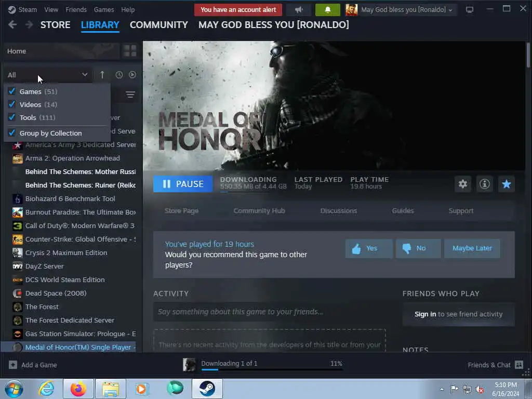The height and width of the screenshot is (399, 532).
Task: Uncheck the Videos (14) filter
Action: pos(12,104)
